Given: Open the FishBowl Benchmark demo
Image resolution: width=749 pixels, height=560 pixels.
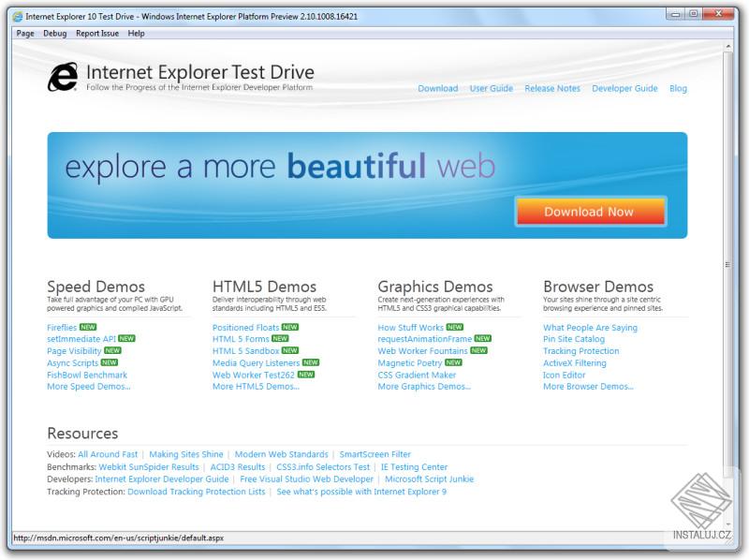Looking at the screenshot, I should 87,375.
